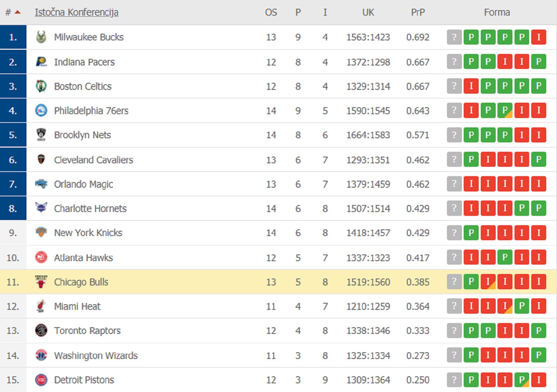This screenshot has width=557, height=392.
Task: Open the Istočna Konferencija header link
Action: click(x=77, y=13)
